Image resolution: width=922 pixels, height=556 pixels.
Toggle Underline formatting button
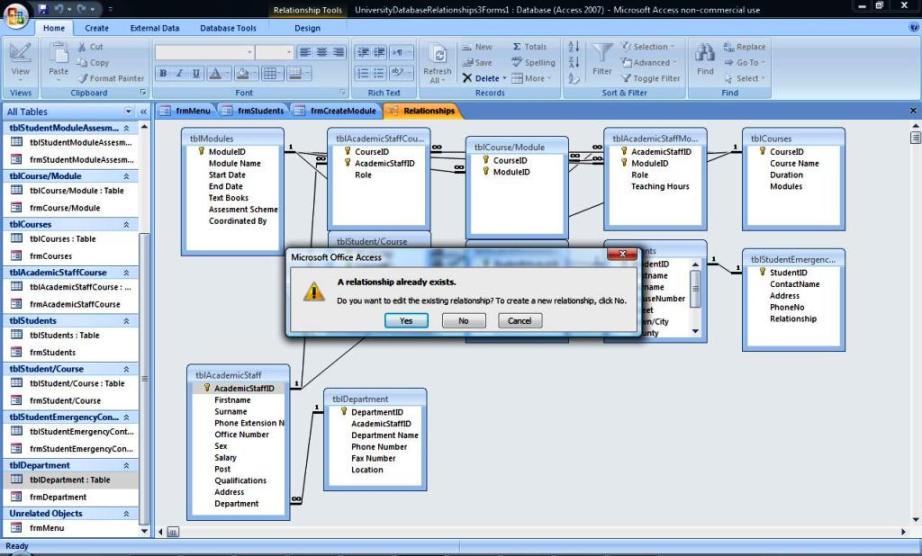pyautogui.click(x=196, y=73)
